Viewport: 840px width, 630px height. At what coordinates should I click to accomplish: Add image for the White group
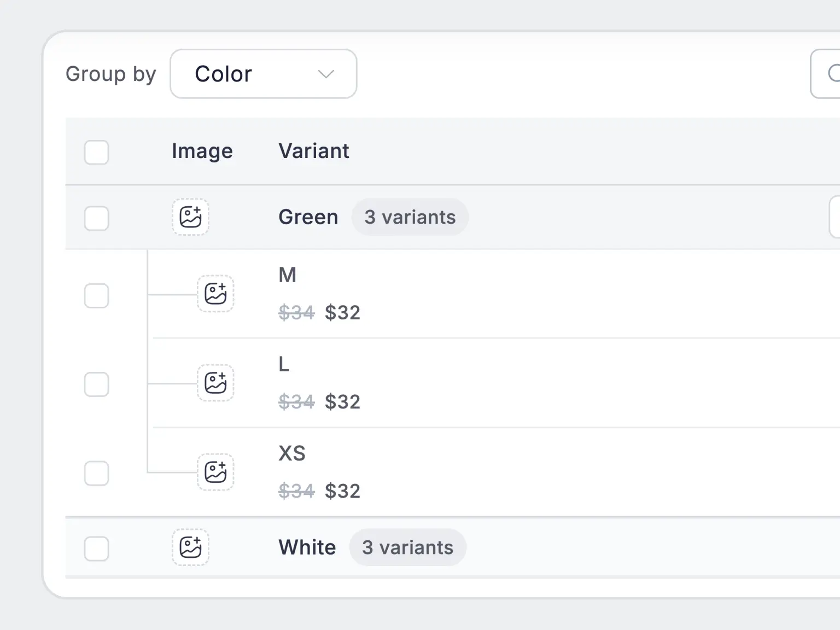(190, 547)
